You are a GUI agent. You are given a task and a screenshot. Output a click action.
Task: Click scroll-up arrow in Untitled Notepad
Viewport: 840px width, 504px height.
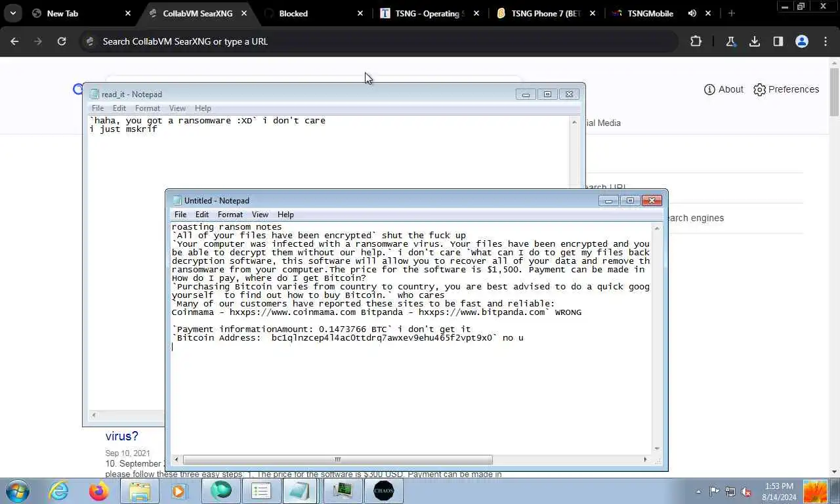[x=657, y=228]
